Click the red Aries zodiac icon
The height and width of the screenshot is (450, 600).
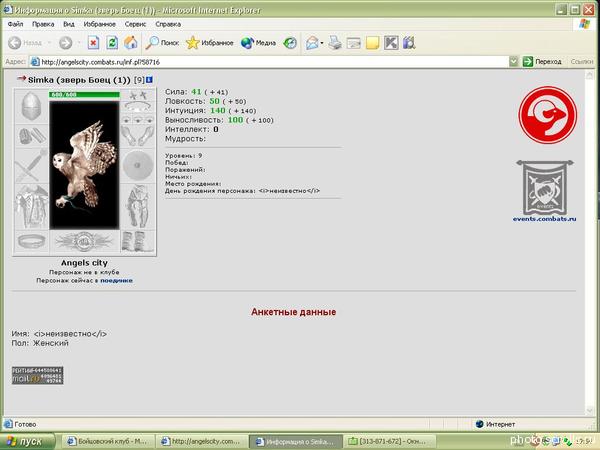coord(548,115)
